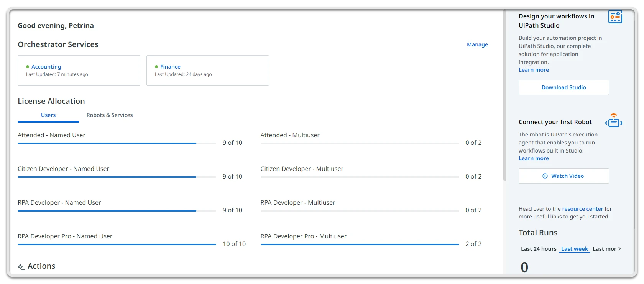Image resolution: width=644 pixels, height=284 pixels.
Task: Click the 'Orchestrator Services' heading
Action: 58,44
